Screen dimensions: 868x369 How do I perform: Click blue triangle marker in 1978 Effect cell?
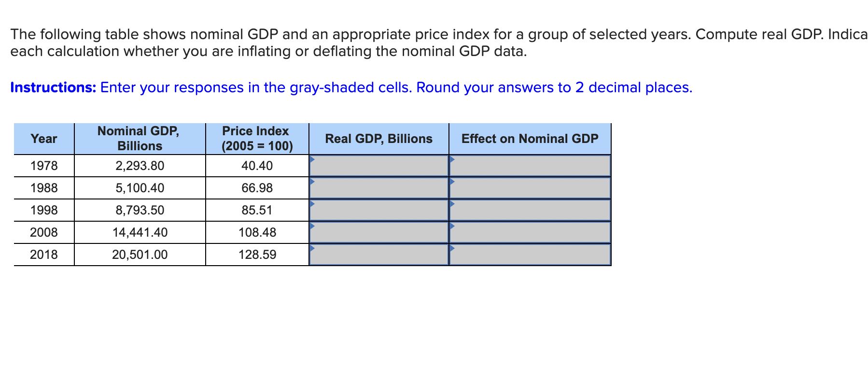coord(452,159)
